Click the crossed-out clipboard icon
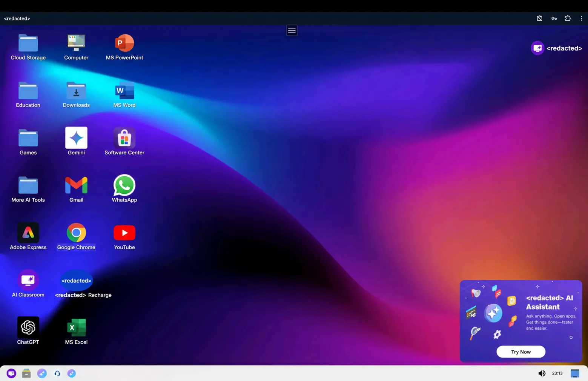Image resolution: width=588 pixels, height=381 pixels. click(539, 18)
